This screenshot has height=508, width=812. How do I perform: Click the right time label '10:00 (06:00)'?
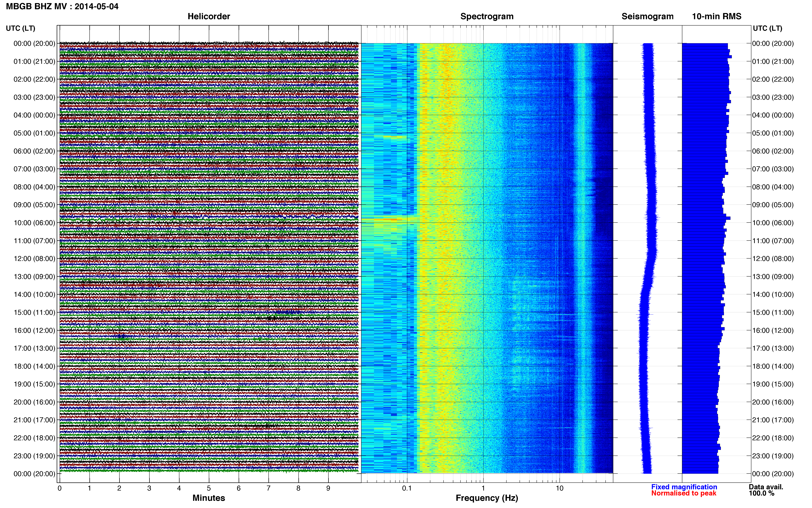pos(773,223)
